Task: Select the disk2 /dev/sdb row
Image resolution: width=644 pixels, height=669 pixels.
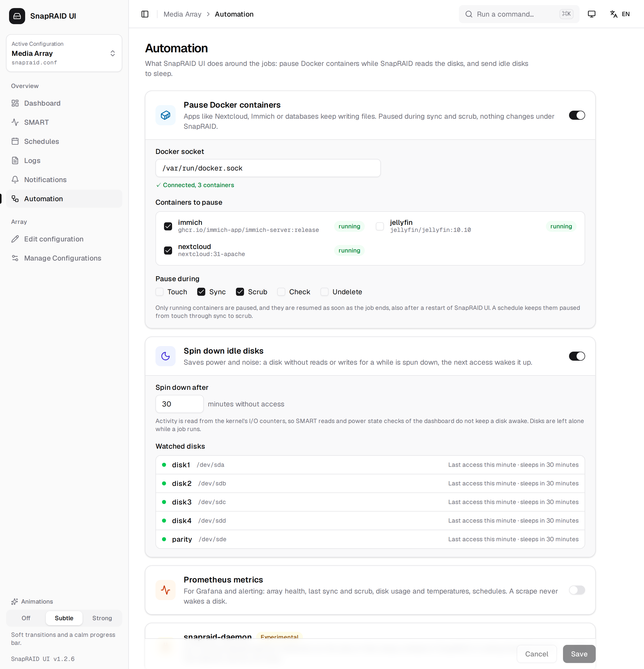Action: (370, 484)
